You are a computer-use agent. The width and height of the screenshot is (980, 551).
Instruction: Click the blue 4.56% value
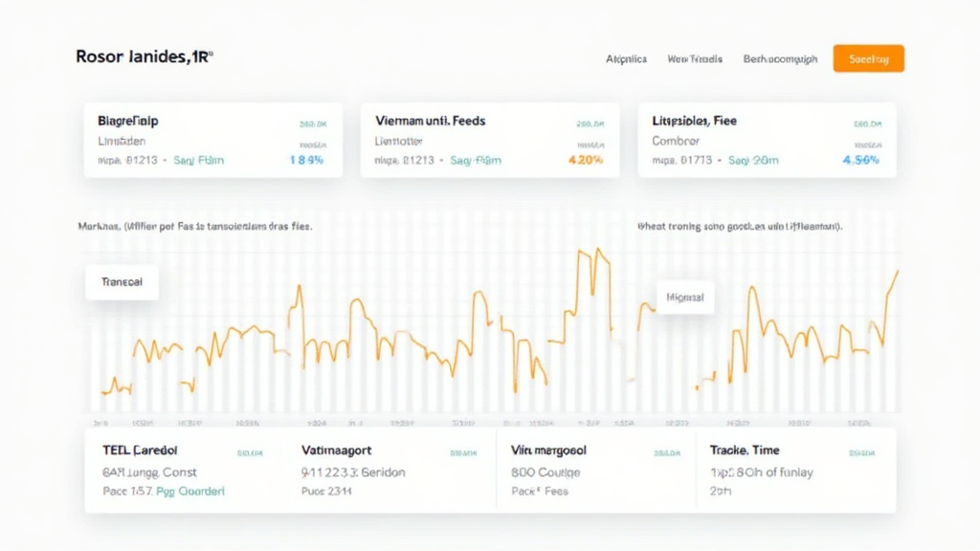pos(860,161)
